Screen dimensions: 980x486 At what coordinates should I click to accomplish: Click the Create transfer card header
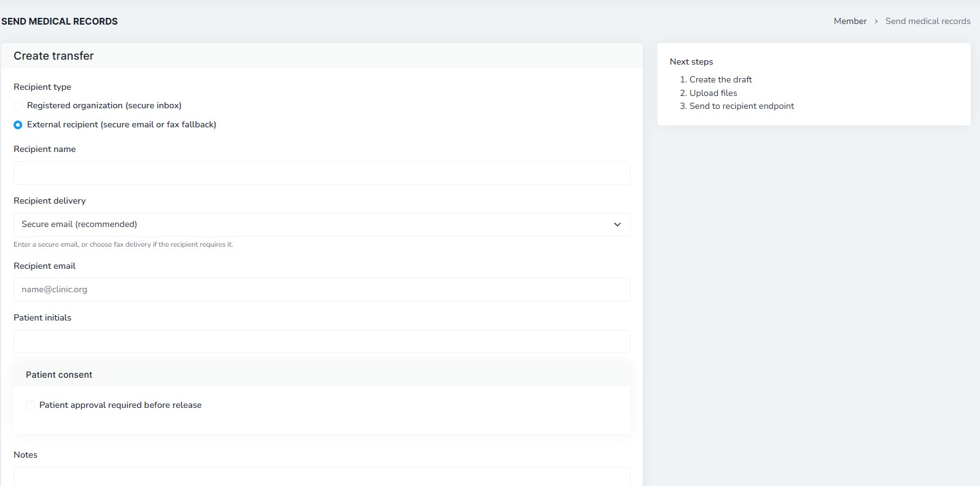pos(321,56)
